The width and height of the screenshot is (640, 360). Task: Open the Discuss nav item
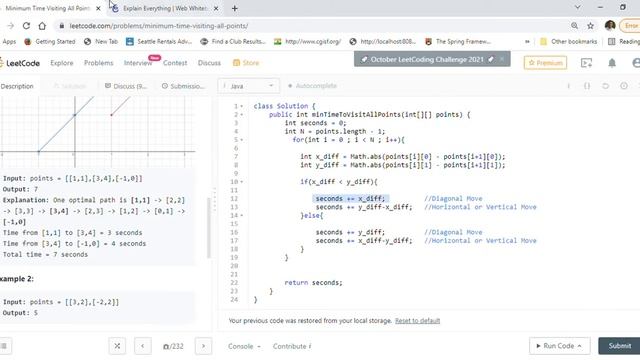pos(209,63)
